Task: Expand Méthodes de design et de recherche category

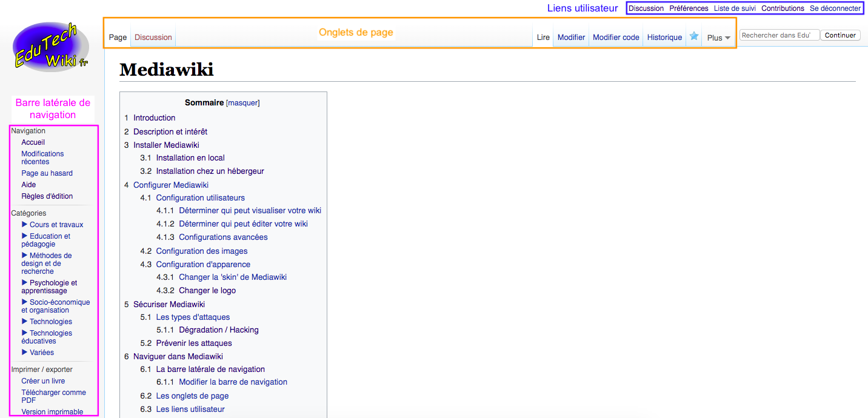Action: click(x=25, y=255)
